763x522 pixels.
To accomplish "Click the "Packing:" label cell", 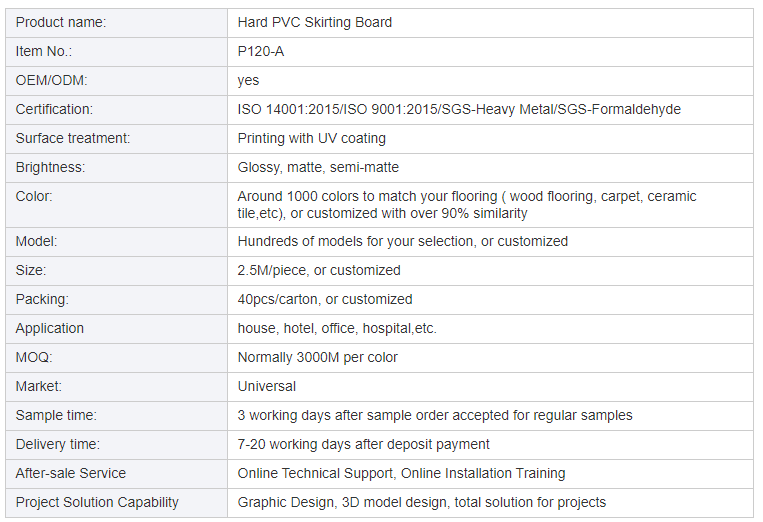I will [42, 299].
